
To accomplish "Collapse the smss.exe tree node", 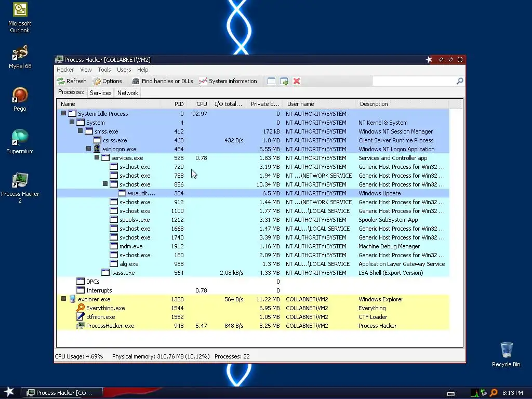I will click(80, 131).
